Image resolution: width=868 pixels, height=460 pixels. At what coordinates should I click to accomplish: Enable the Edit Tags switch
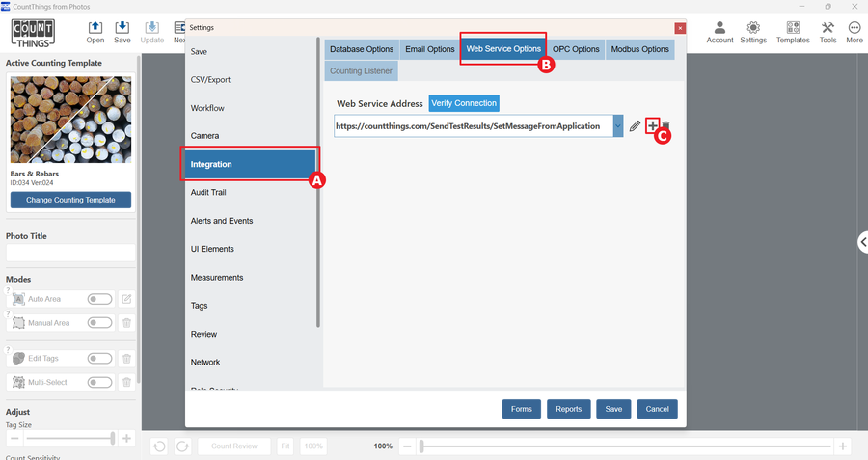pos(99,358)
